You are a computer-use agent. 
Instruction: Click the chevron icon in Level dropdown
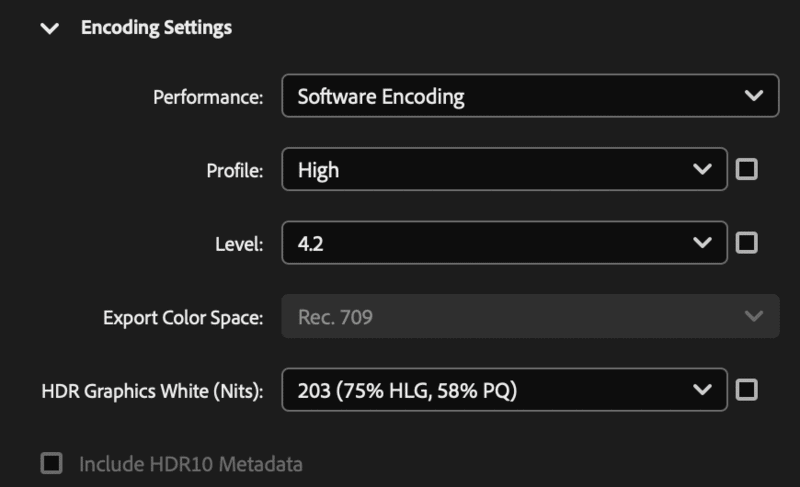tap(703, 243)
